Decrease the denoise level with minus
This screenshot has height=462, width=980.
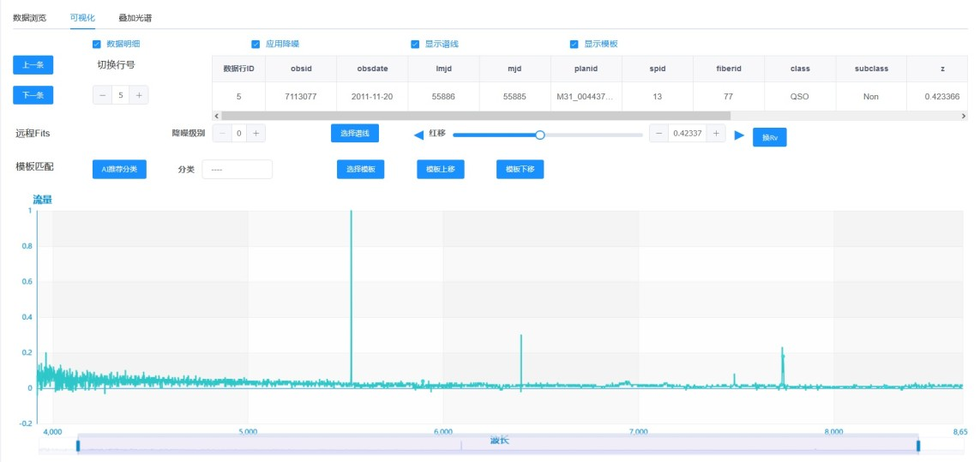point(221,133)
